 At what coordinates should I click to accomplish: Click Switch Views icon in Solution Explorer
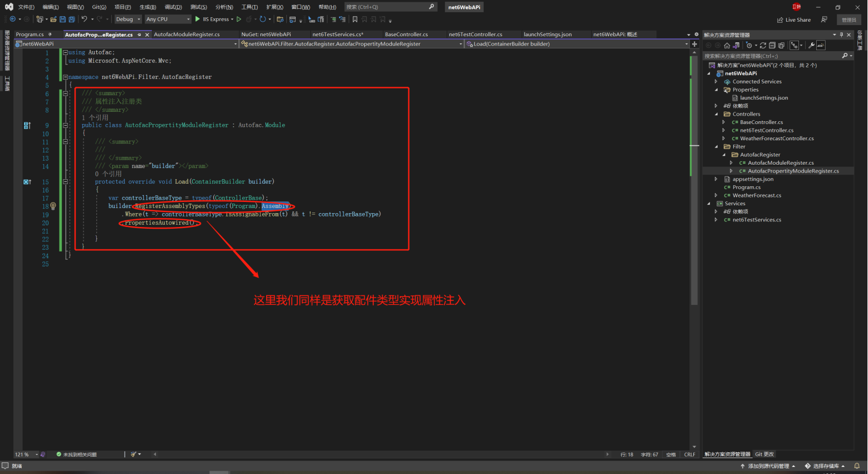[x=736, y=46]
